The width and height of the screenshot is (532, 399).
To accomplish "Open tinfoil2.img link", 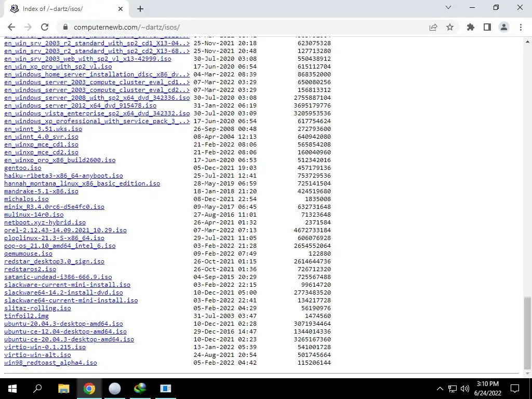I will pyautogui.click(x=26, y=316).
